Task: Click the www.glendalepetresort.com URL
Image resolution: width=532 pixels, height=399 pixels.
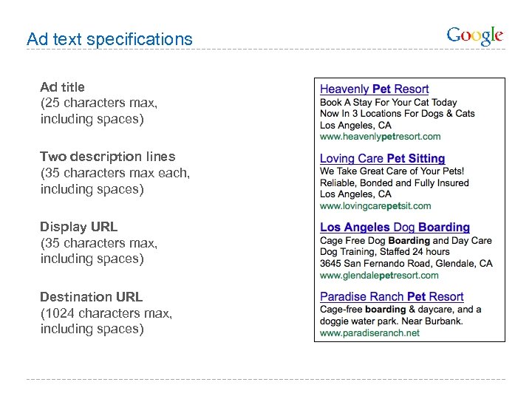Action: 379,276
